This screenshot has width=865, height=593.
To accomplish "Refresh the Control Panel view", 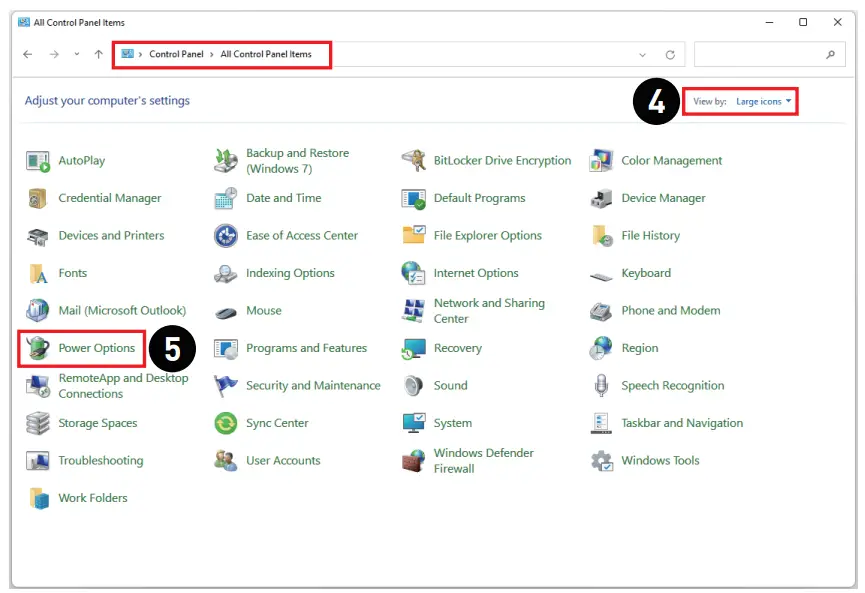I will (670, 55).
